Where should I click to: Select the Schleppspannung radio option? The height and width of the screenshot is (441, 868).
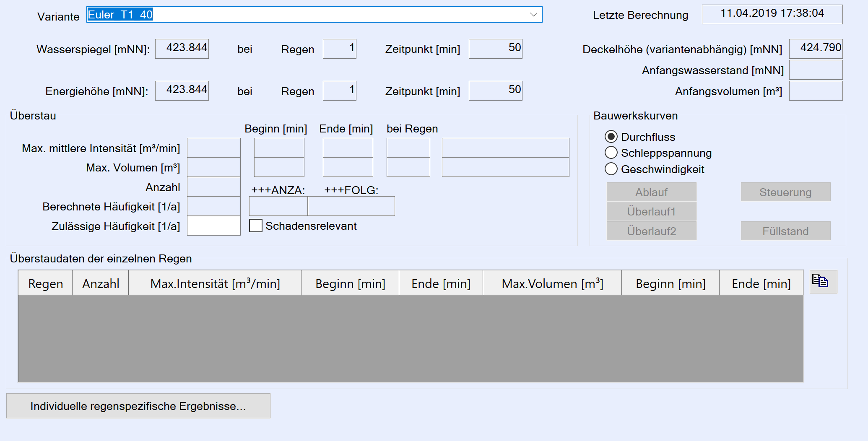611,153
